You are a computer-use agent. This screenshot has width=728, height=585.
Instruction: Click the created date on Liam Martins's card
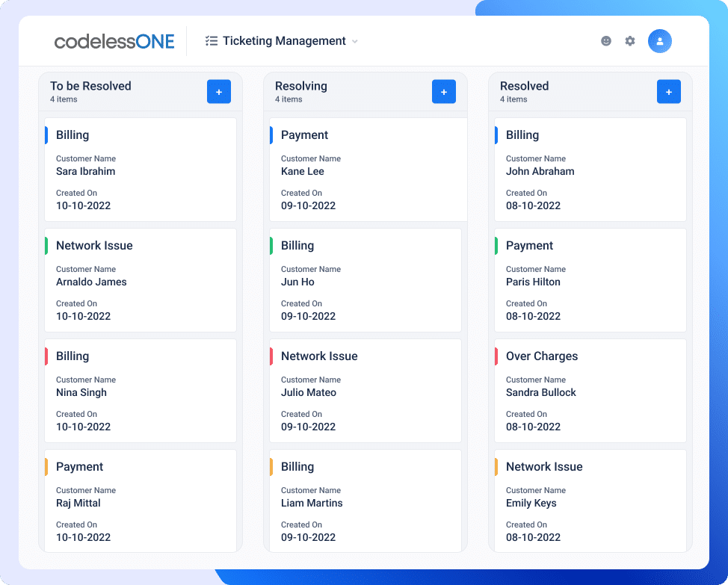(308, 537)
